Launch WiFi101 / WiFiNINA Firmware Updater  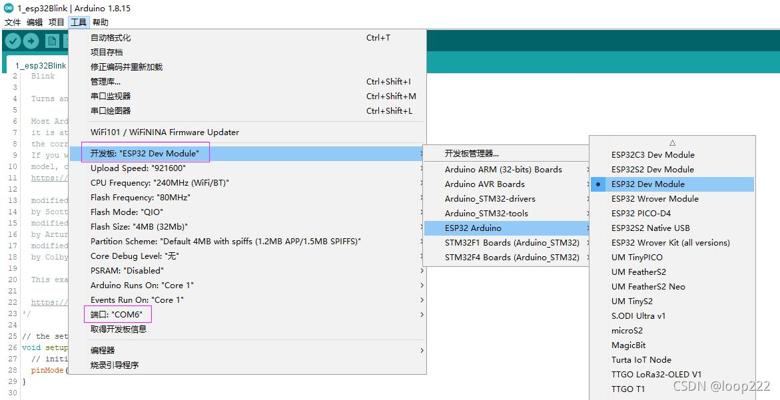pyautogui.click(x=247, y=132)
